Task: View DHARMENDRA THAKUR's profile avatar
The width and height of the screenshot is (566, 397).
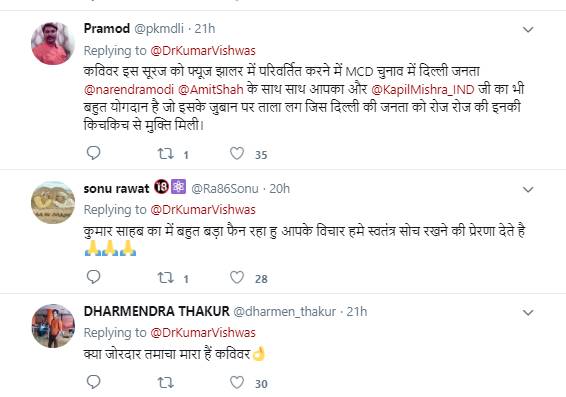Action: (x=53, y=326)
